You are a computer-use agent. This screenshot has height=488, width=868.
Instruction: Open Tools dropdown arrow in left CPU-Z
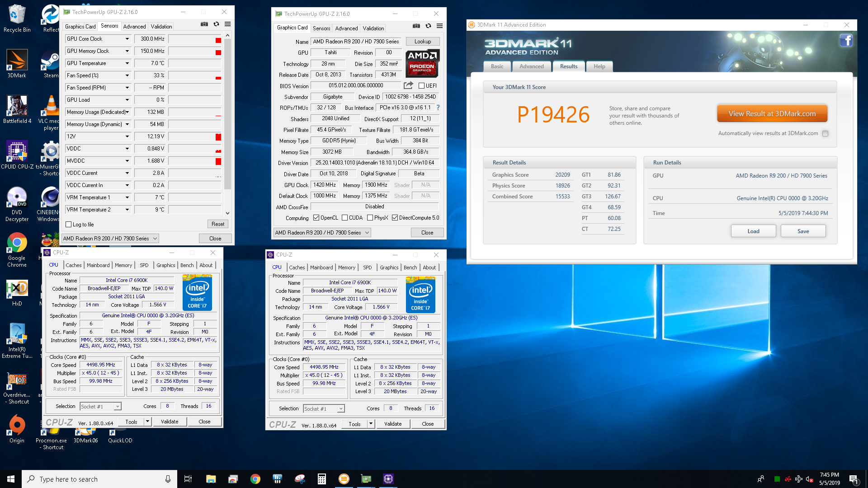[x=147, y=422]
